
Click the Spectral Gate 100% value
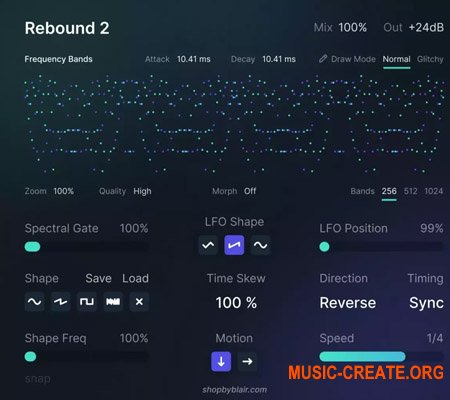tap(134, 228)
